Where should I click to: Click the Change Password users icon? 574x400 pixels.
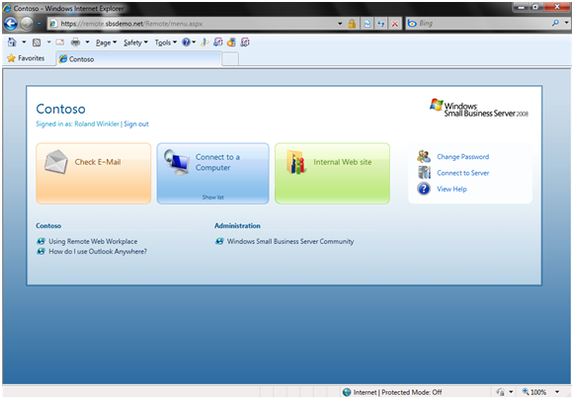pyautogui.click(x=424, y=157)
